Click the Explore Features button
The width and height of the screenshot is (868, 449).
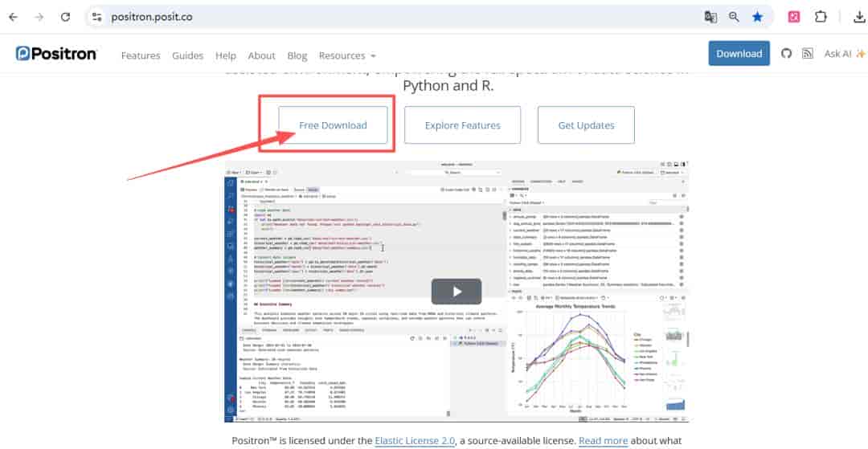click(x=462, y=125)
